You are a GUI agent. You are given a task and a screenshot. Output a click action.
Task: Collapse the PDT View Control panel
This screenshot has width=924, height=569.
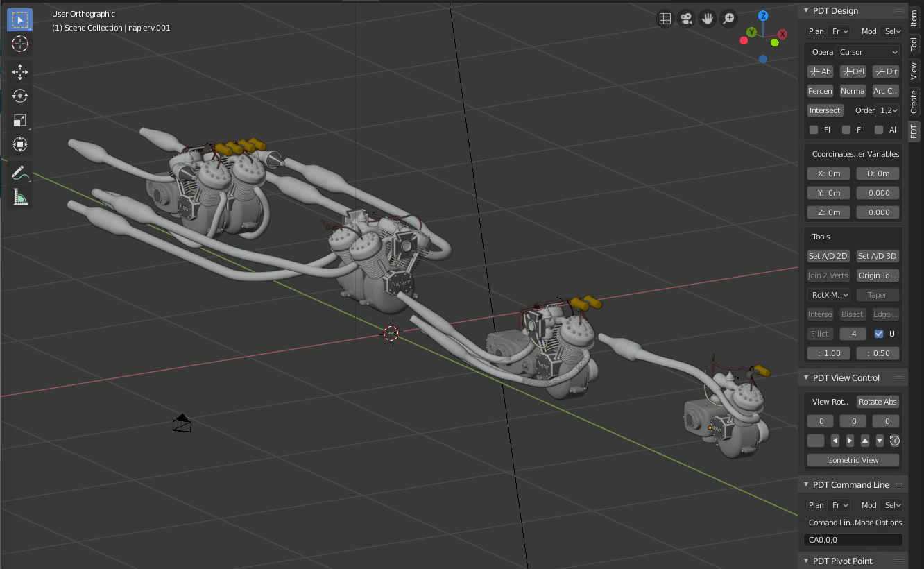806,378
